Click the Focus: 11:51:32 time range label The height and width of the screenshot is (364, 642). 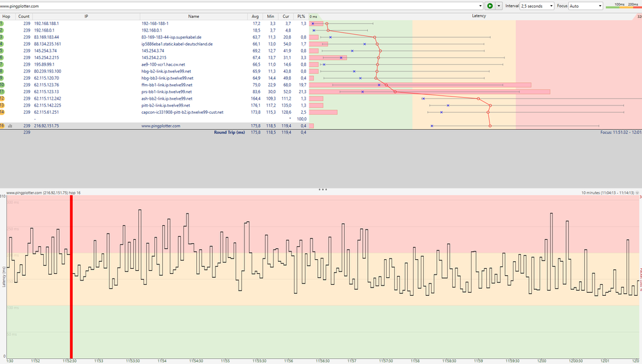tap(621, 132)
